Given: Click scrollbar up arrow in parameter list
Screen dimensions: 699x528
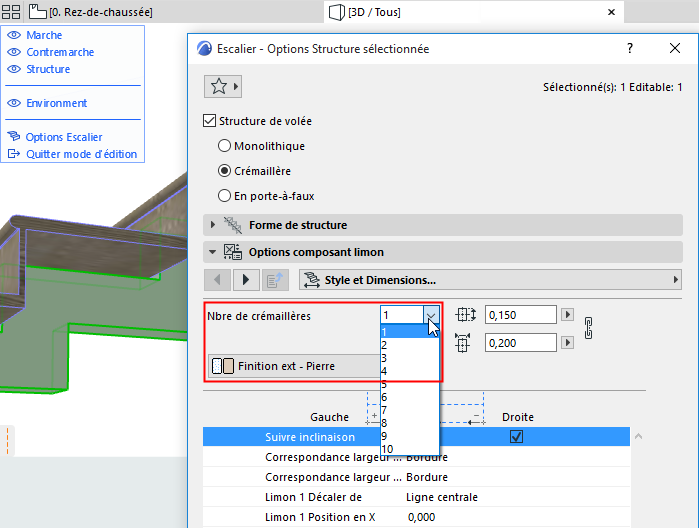Looking at the screenshot, I should [638, 436].
